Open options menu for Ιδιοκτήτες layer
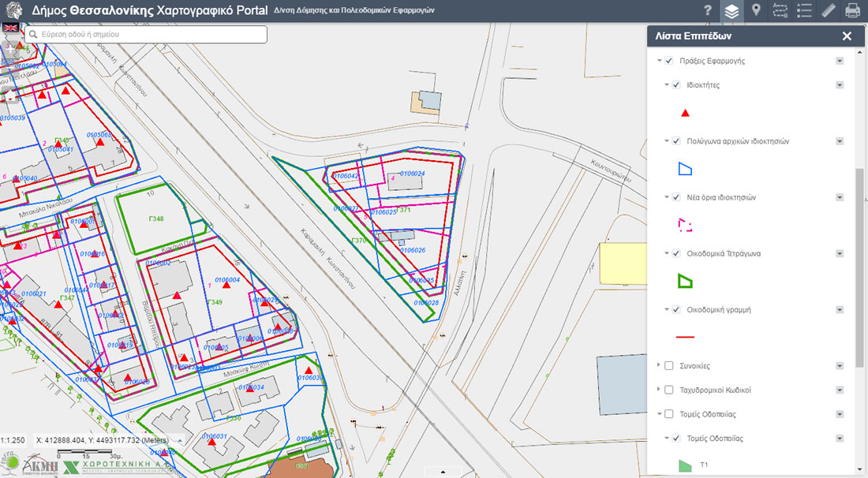Viewport: 868px width, 478px height. pos(840,85)
